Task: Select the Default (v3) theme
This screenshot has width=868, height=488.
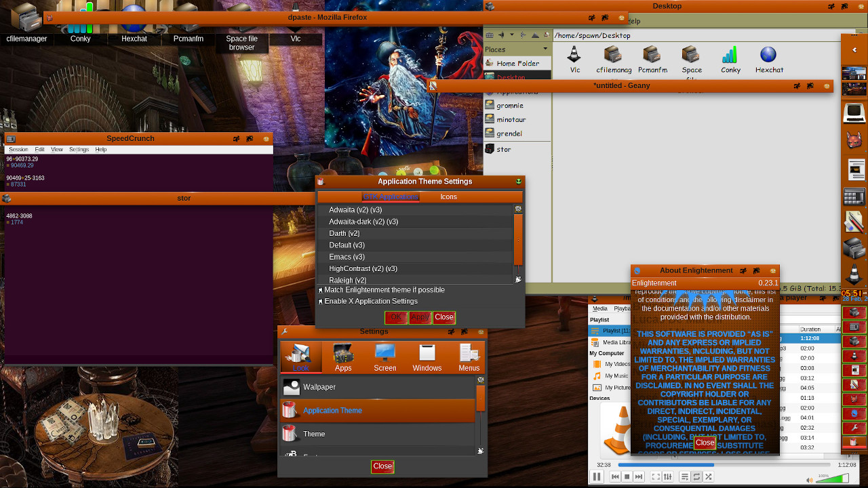Action: point(415,245)
